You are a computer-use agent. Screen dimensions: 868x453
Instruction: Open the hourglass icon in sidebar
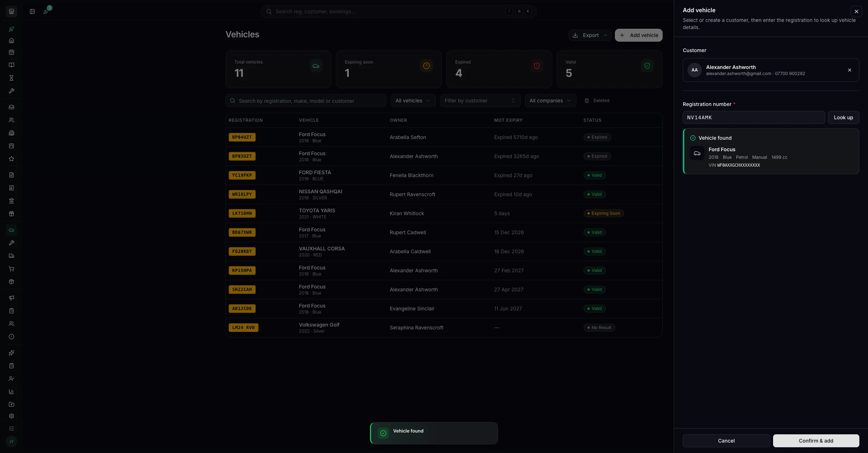pyautogui.click(x=12, y=78)
